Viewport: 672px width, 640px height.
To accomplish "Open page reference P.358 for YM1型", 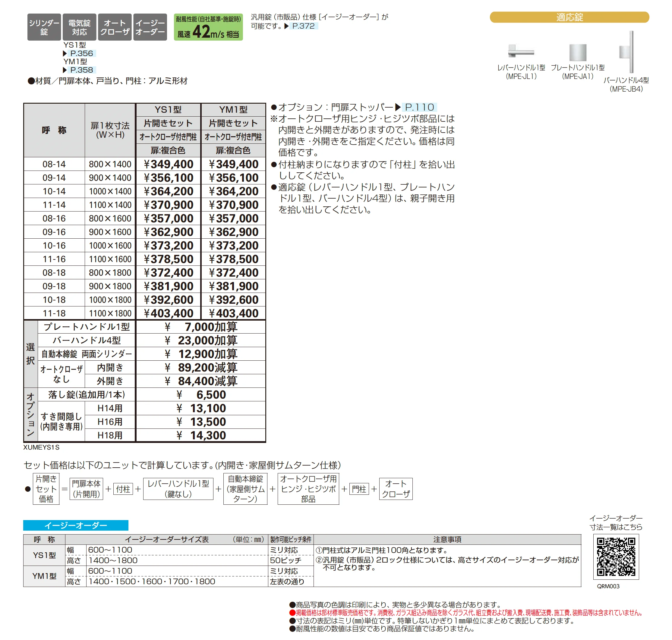I will pyautogui.click(x=82, y=70).
